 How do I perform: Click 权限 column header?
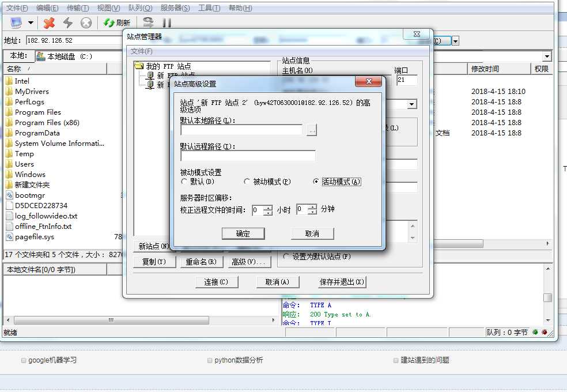pyautogui.click(x=541, y=69)
